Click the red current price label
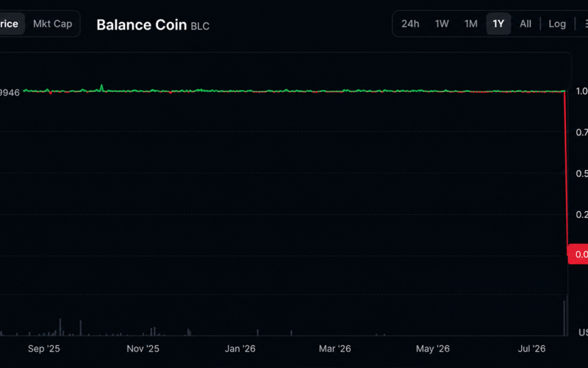Screen dimensions: 588x368 pos(578,254)
